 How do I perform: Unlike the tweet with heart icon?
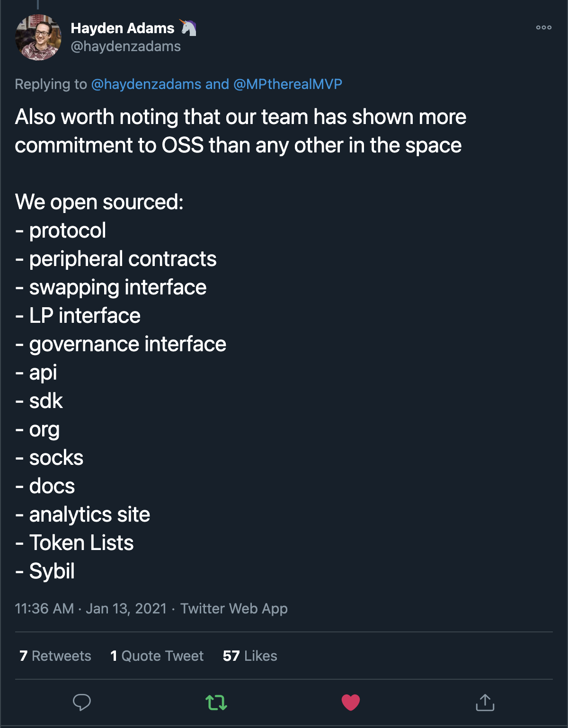click(x=351, y=702)
